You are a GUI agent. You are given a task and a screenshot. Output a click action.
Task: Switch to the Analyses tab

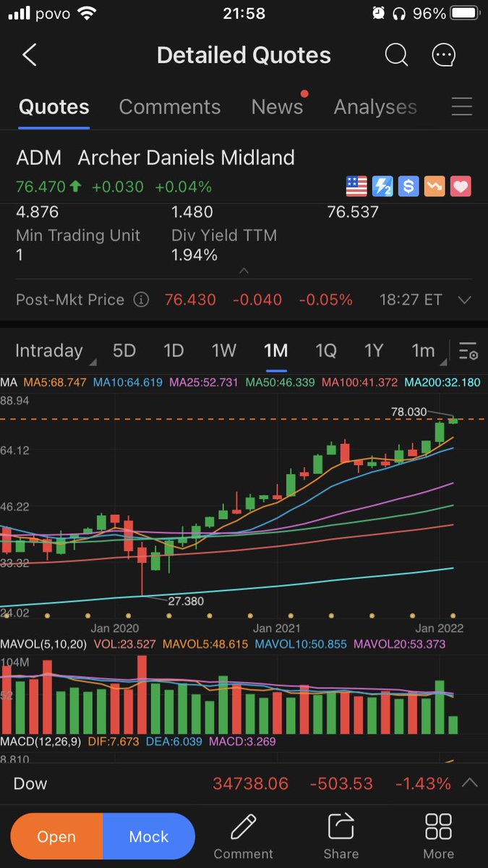pyautogui.click(x=375, y=107)
